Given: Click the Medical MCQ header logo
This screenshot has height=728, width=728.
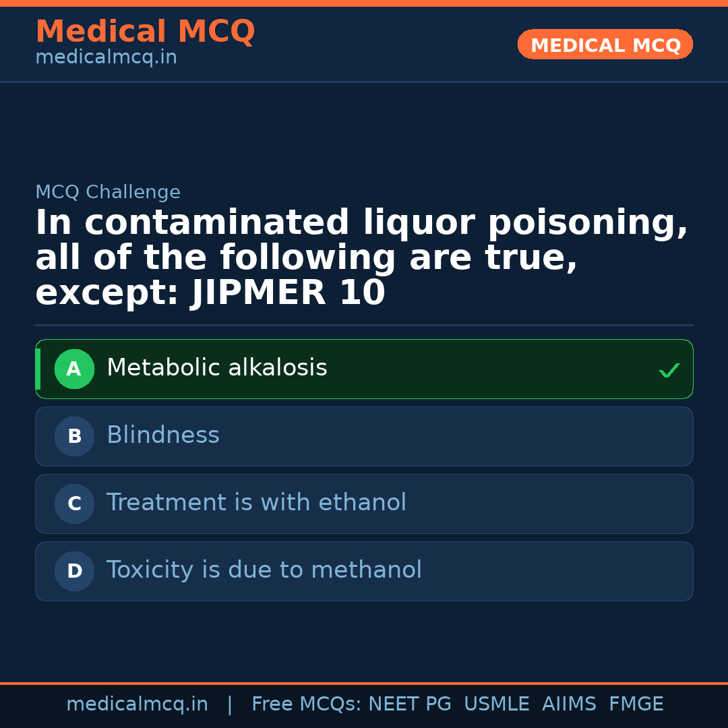Looking at the screenshot, I should [x=145, y=32].
